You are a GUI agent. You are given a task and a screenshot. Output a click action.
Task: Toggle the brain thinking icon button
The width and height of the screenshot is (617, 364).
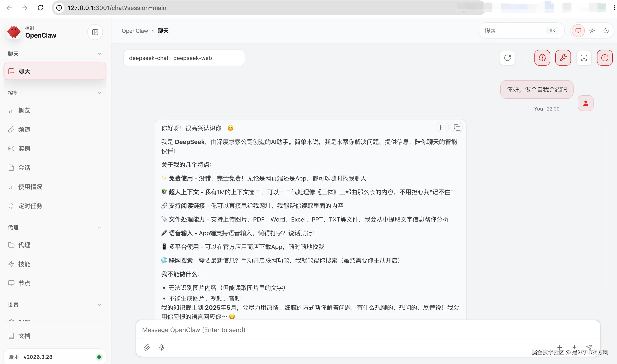[542, 58]
